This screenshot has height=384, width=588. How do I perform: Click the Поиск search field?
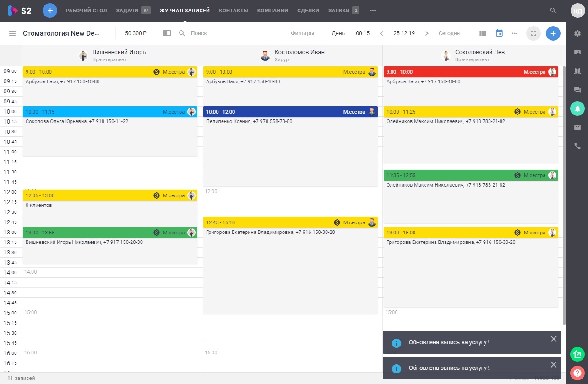[x=229, y=33]
